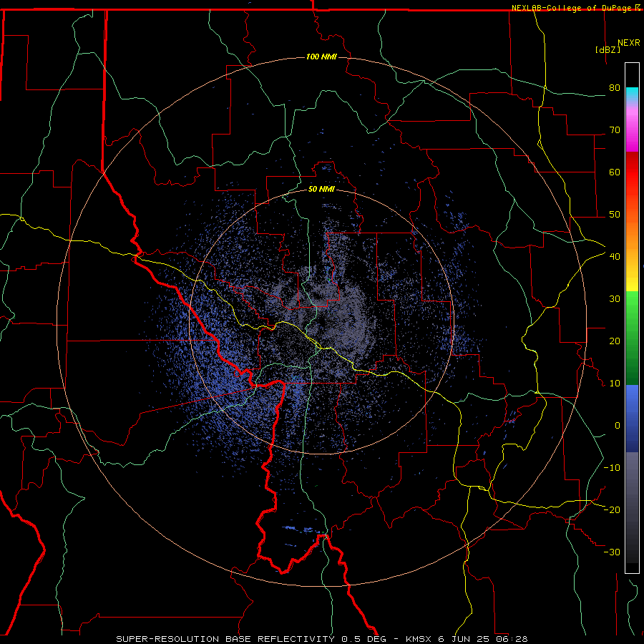Image resolution: width=644 pixels, height=644 pixels.
Task: Click the 50 NMI range ring label
Action: [321, 190]
